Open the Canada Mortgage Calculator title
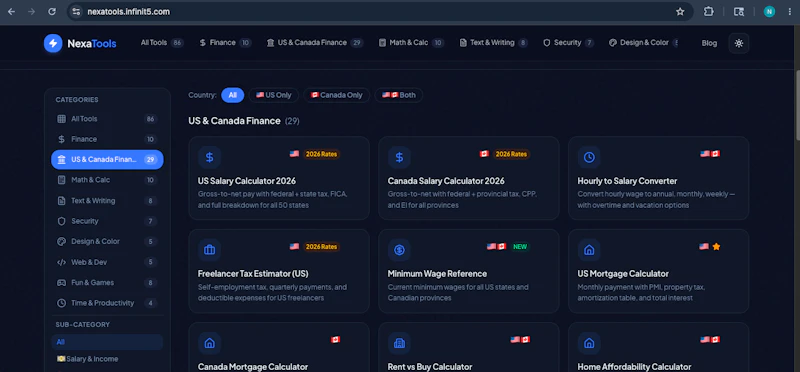800x372 pixels. coord(253,367)
